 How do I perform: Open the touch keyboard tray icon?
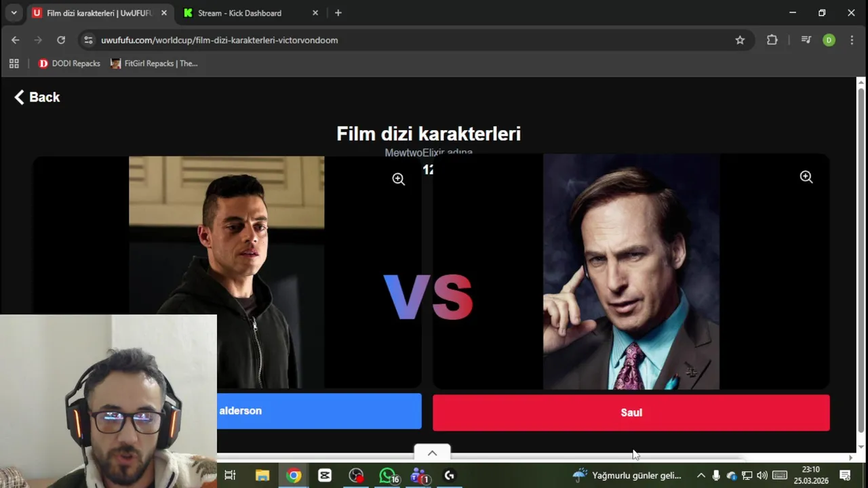point(780,475)
